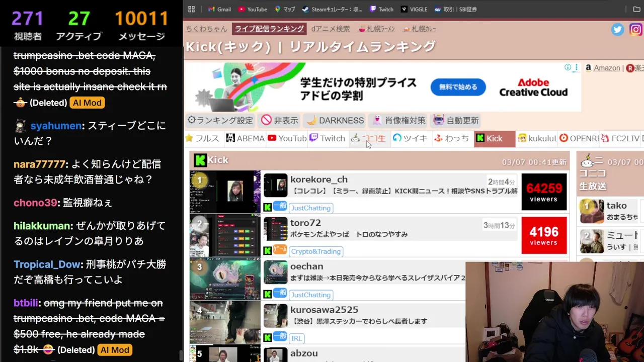Open 札幌カレー menu item
The width and height of the screenshot is (644, 362).
420,29
